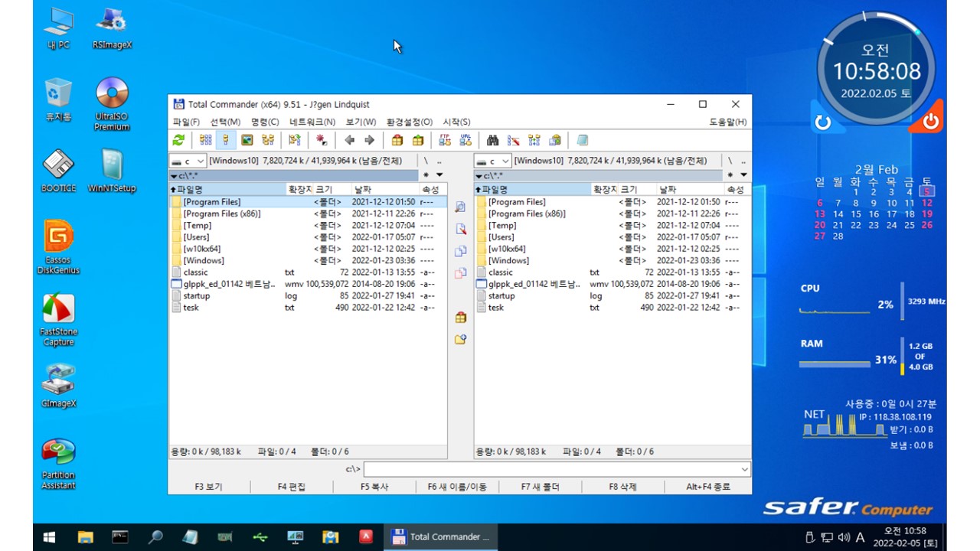Click left panel favorites asterisk button

426,175
